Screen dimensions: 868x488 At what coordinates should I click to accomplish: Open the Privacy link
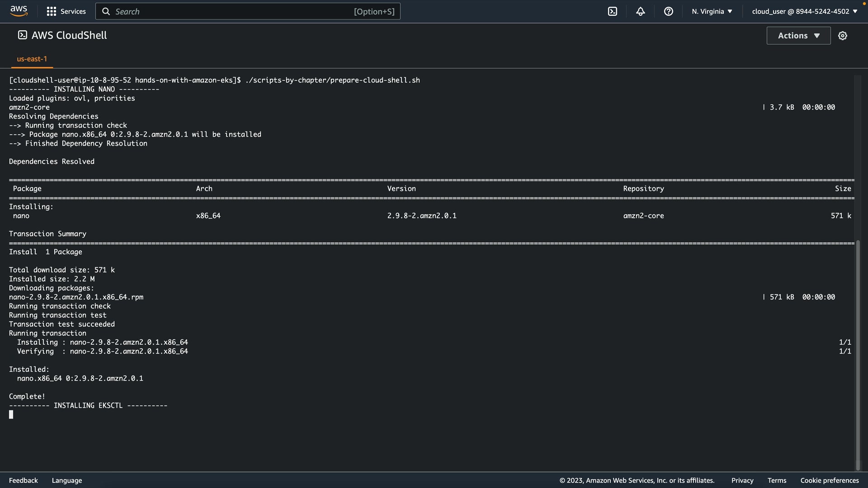coord(742,480)
